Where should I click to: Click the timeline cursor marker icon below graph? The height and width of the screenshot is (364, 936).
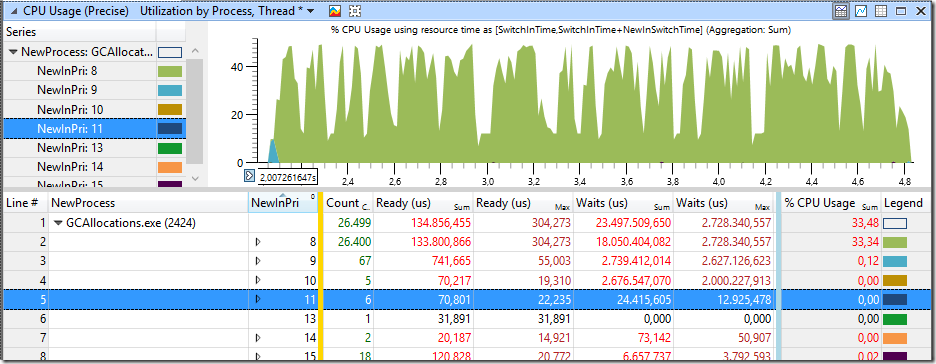coord(250,175)
